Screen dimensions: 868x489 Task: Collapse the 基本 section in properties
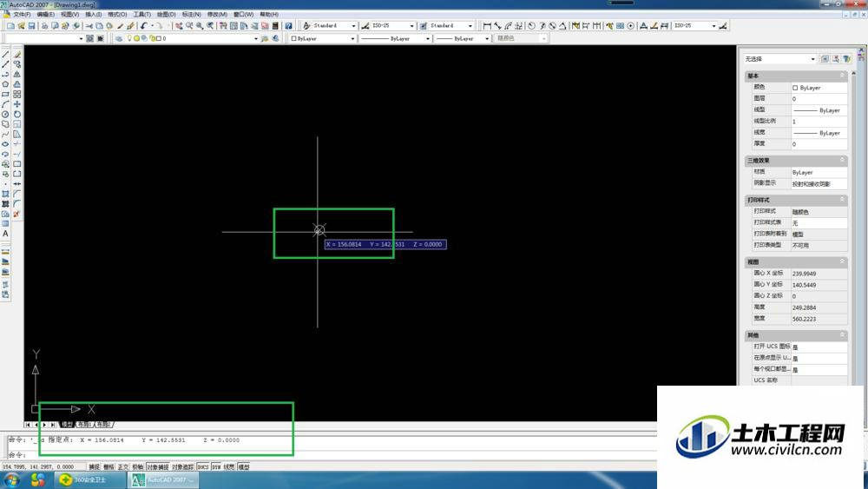point(842,76)
